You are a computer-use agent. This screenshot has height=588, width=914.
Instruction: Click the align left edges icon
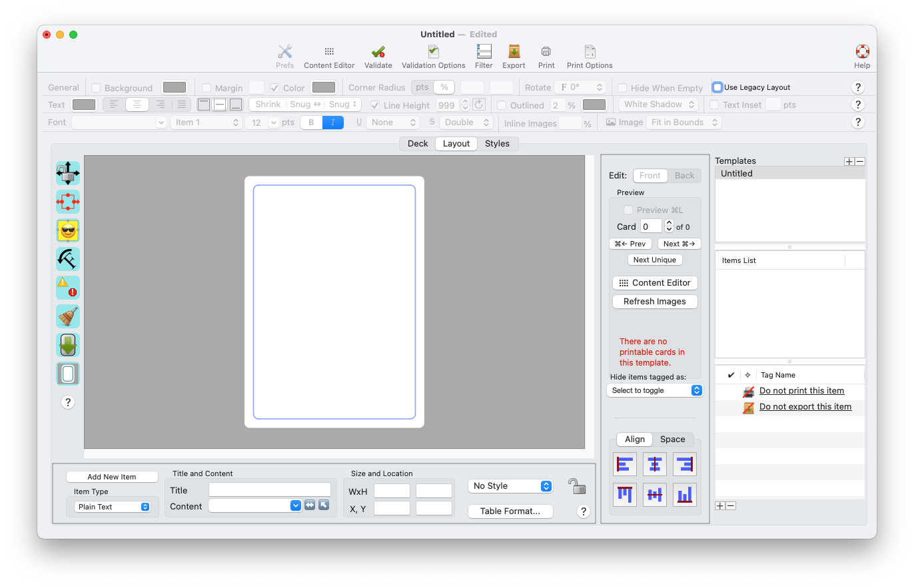point(625,464)
